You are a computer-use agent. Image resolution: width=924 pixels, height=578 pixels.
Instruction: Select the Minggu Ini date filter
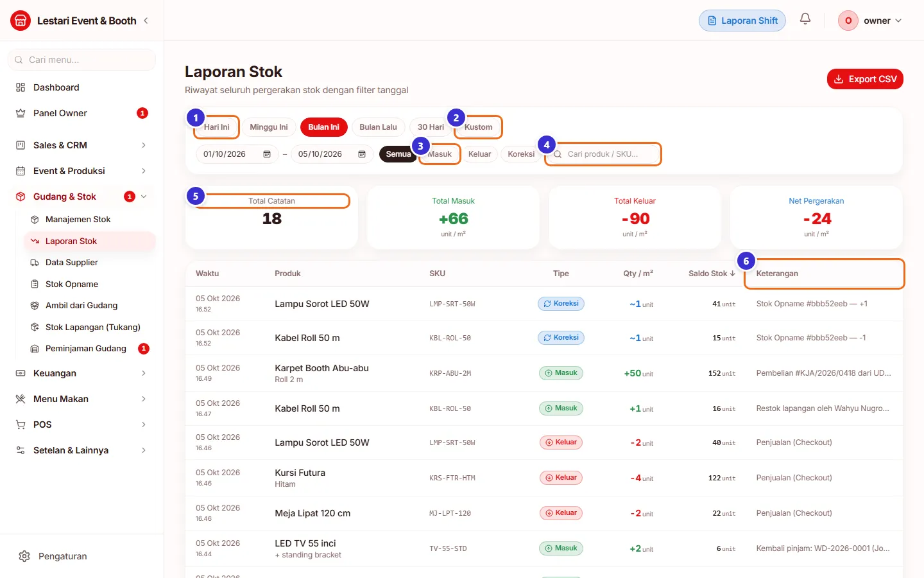(269, 127)
